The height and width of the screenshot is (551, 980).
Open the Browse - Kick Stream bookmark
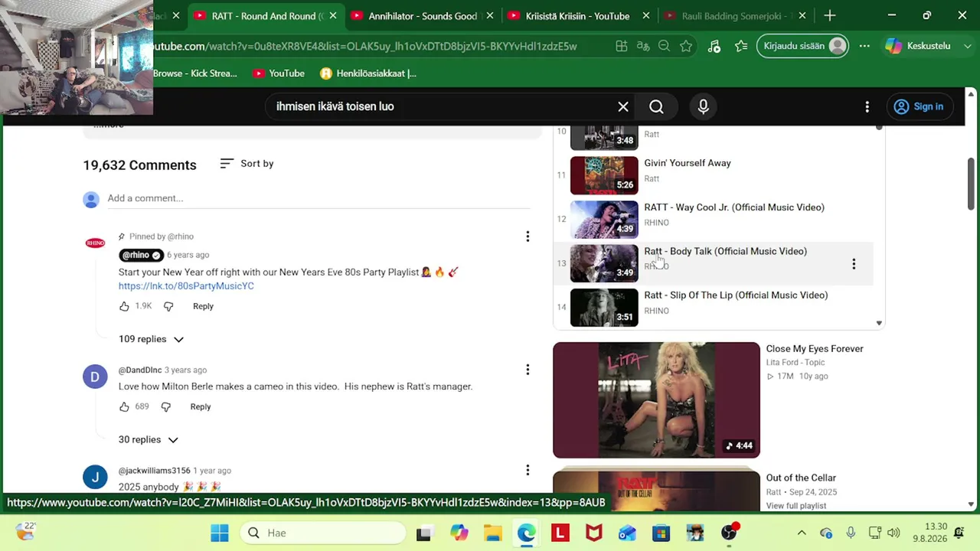(x=195, y=73)
